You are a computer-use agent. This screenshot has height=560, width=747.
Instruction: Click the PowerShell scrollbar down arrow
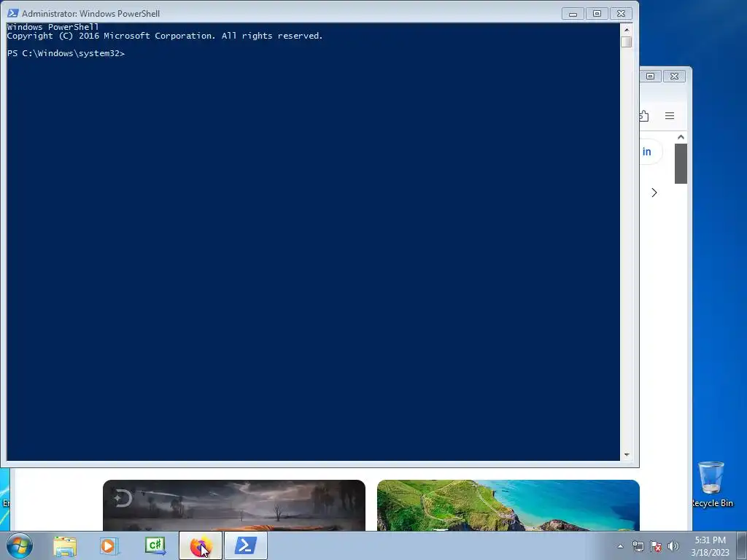pyautogui.click(x=627, y=455)
